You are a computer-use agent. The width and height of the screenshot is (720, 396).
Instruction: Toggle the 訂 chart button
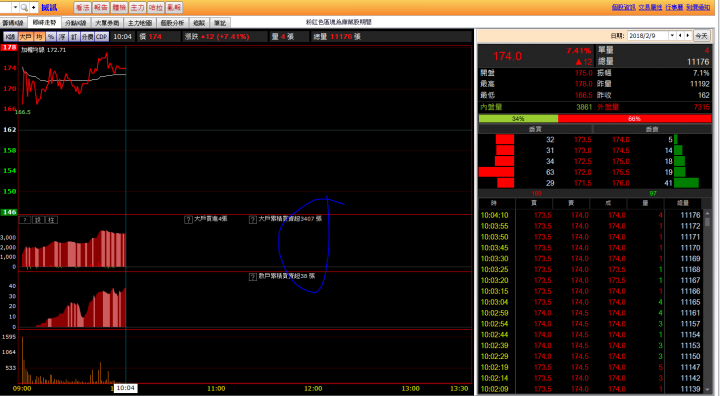(73, 37)
